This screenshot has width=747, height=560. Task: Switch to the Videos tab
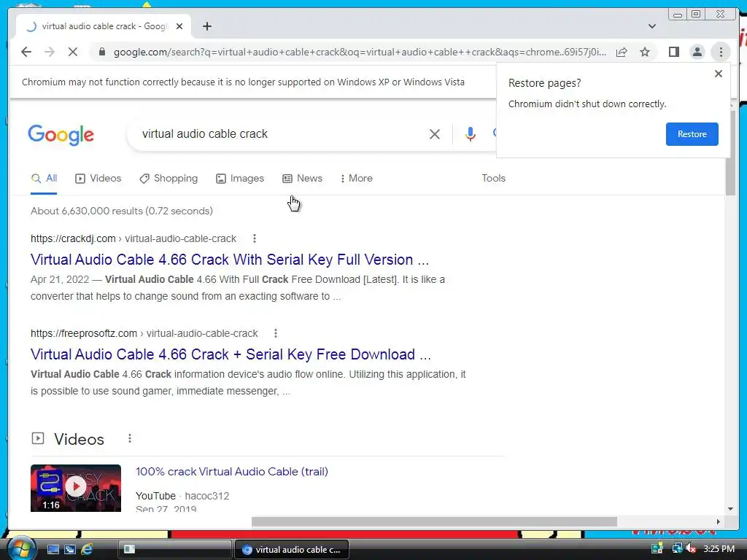tap(98, 179)
